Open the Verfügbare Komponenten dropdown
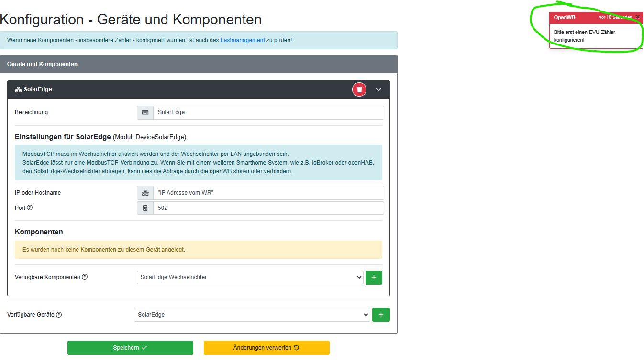This screenshot has height=362, width=644. click(x=250, y=277)
